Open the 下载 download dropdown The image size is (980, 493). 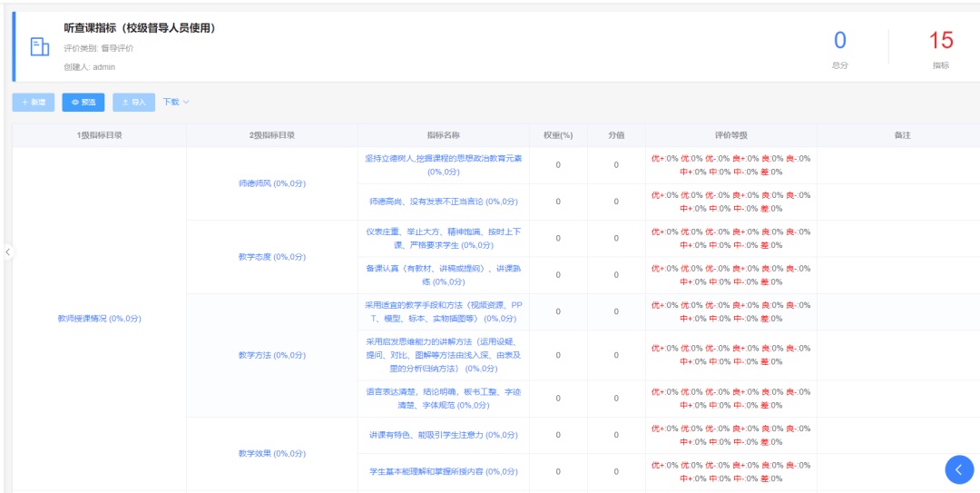[176, 103]
